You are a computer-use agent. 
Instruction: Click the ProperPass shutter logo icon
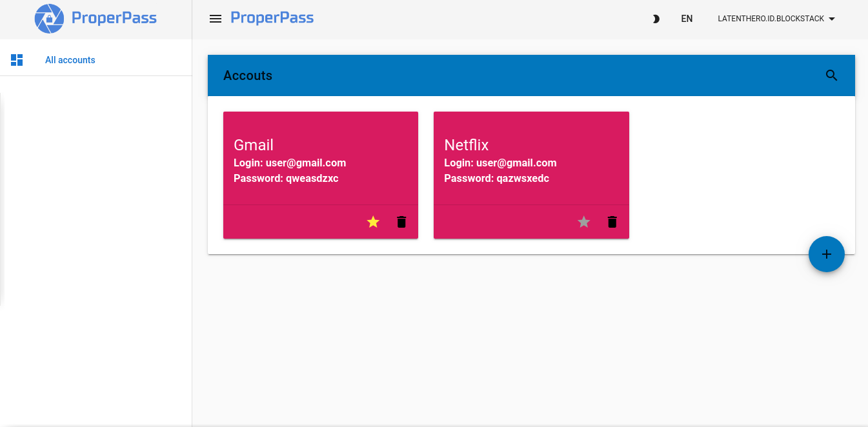coord(50,19)
